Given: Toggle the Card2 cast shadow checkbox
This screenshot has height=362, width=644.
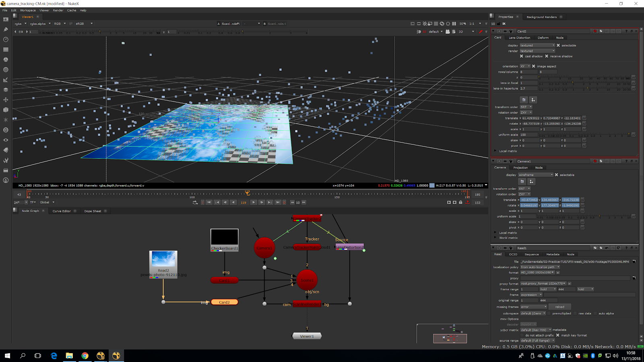Looking at the screenshot, I should (x=522, y=56).
